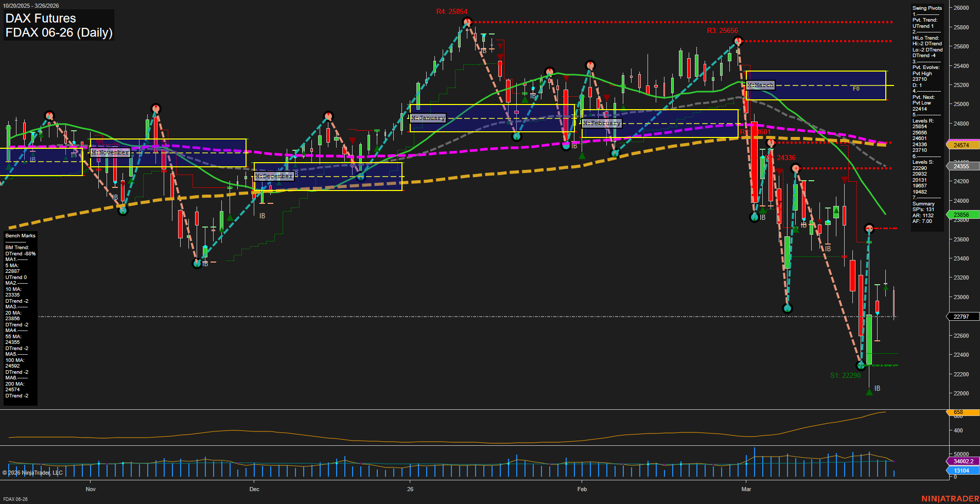Click the latest pivot high marker near 23700
The width and height of the screenshot is (980, 504).
[x=869, y=228]
